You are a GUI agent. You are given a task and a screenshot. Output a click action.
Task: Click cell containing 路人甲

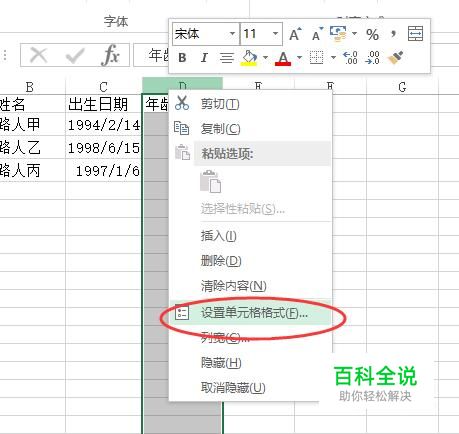33,125
